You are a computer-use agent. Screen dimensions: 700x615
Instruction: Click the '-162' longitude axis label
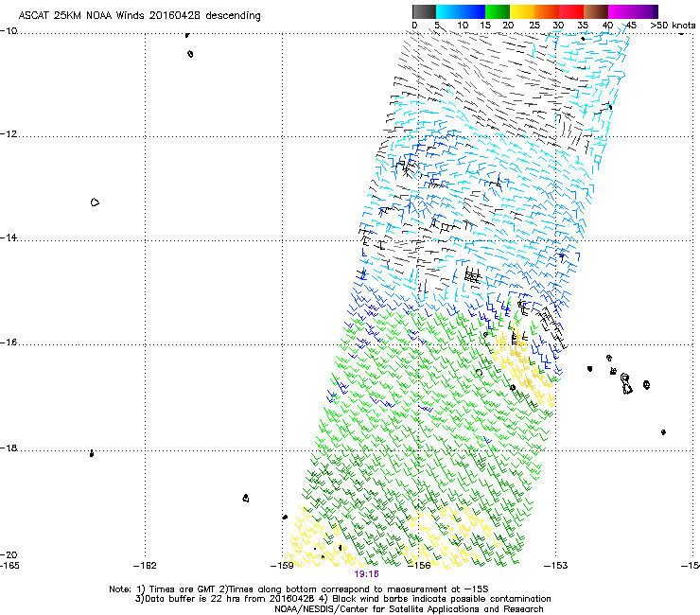(x=145, y=566)
